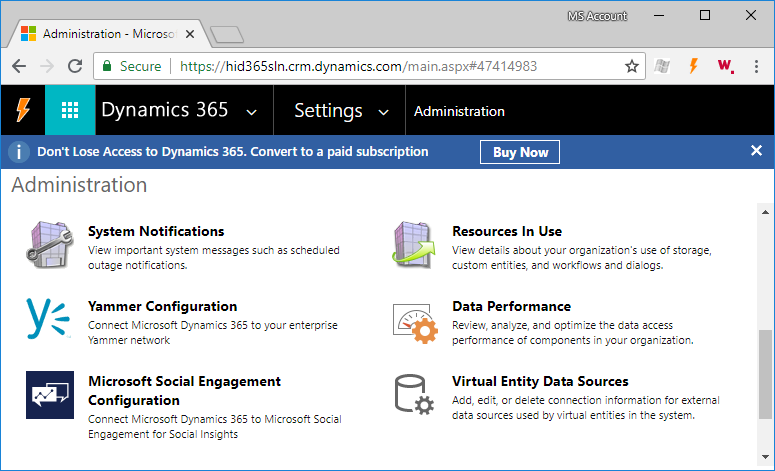Click the browser back arrow
The width and height of the screenshot is (775, 471).
click(19, 66)
